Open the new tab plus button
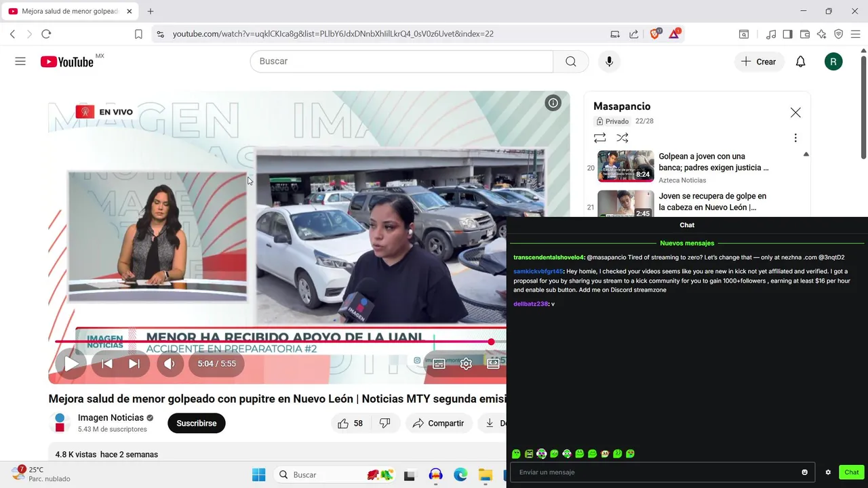Screen dimensions: 868x488 coord(151,12)
